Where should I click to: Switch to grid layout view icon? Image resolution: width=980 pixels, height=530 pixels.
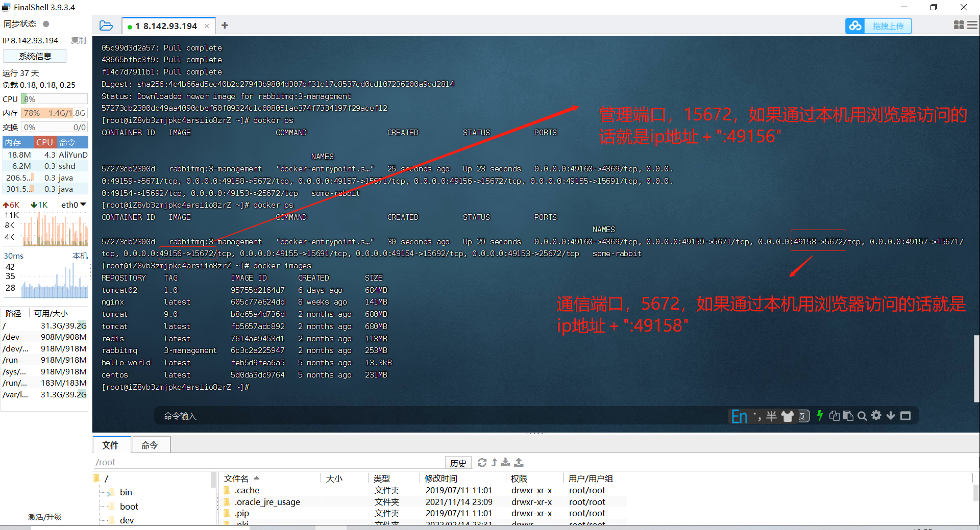(959, 25)
